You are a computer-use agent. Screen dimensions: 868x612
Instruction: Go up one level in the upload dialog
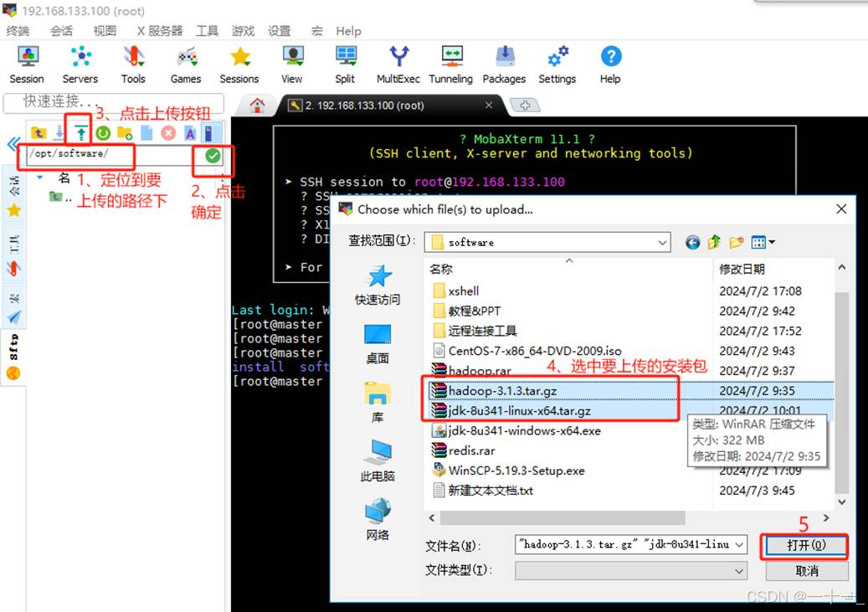tap(714, 242)
